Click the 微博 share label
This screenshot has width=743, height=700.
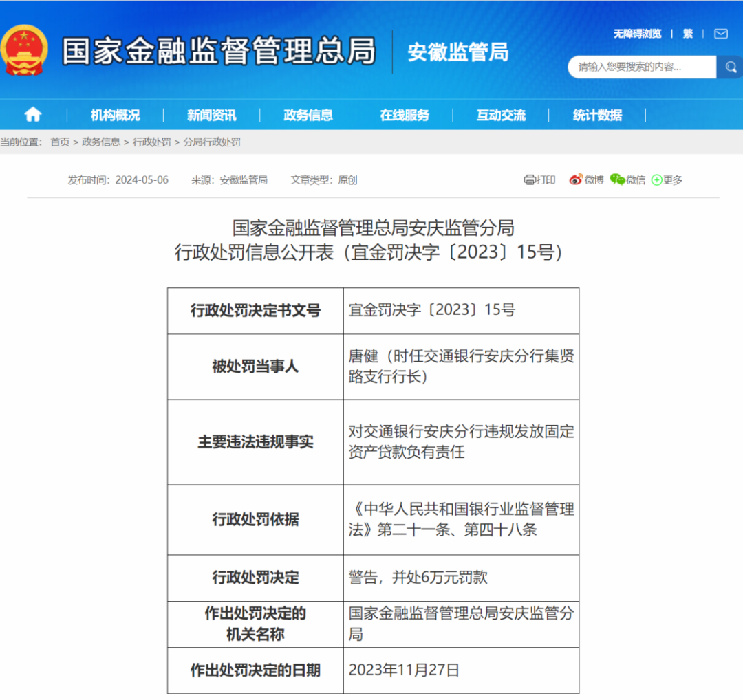(594, 180)
